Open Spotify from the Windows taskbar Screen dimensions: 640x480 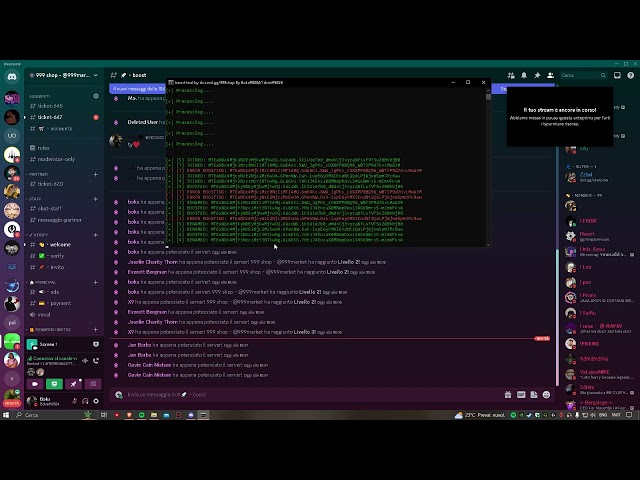(142, 415)
